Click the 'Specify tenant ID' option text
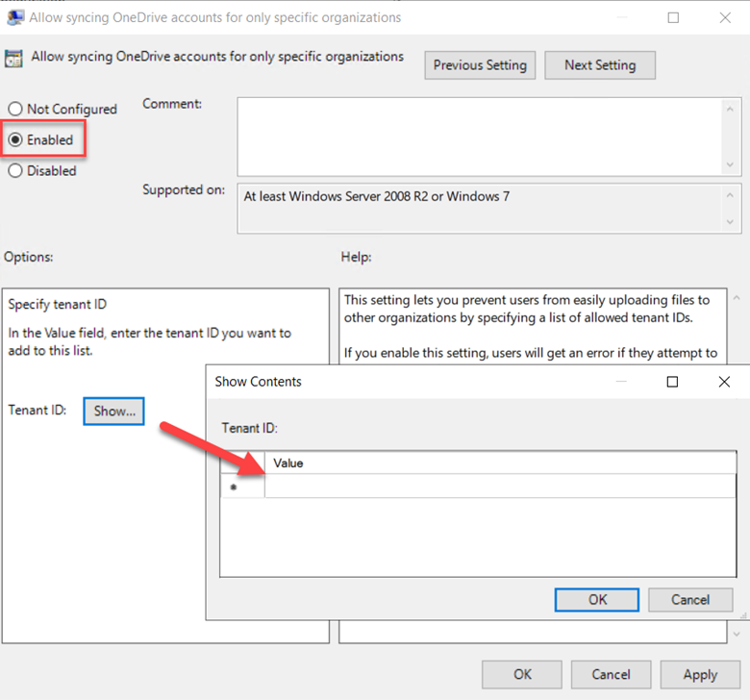The image size is (750, 700). (x=58, y=304)
